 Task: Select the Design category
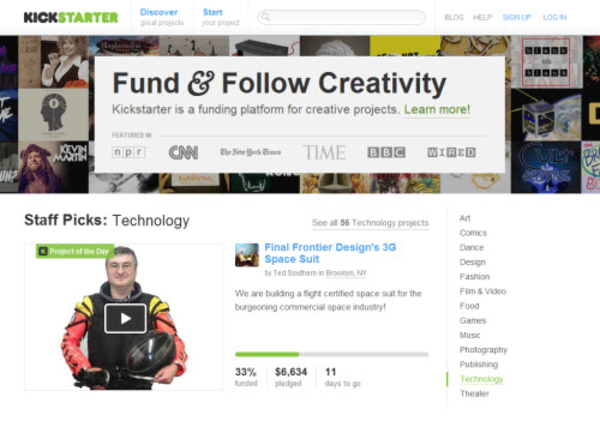(x=473, y=262)
